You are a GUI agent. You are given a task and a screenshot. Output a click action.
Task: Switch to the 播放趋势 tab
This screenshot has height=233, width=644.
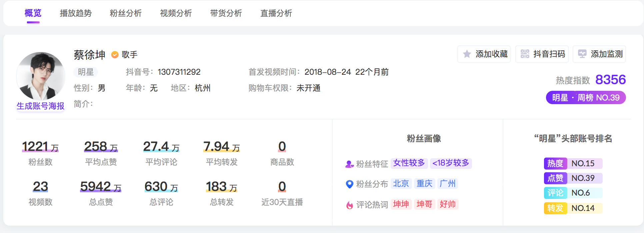click(76, 13)
